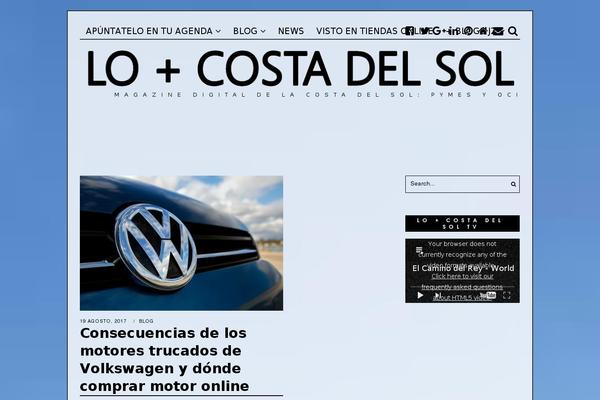
Task: Open the YouTube logo in video player
Action: [x=488, y=295]
